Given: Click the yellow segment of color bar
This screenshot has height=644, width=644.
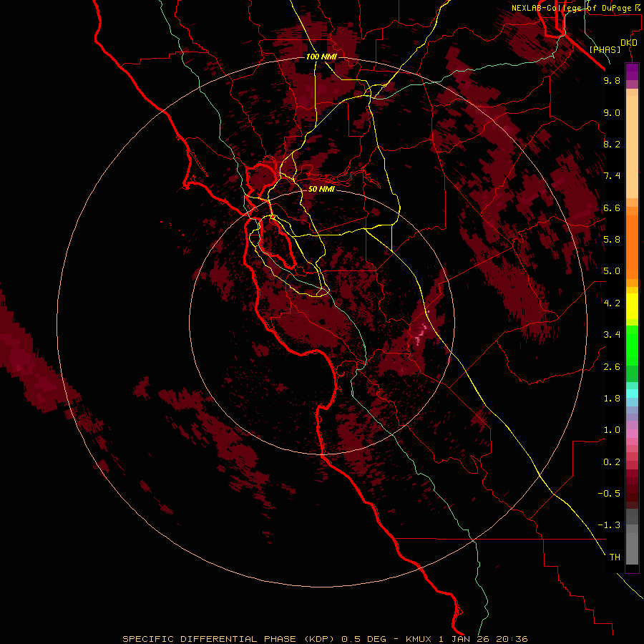Looking at the screenshot, I should pos(632,306).
